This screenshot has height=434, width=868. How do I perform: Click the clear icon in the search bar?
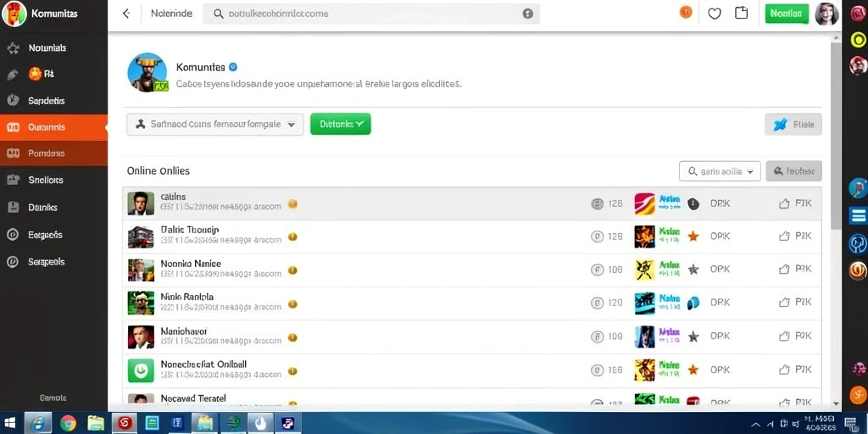tap(527, 14)
